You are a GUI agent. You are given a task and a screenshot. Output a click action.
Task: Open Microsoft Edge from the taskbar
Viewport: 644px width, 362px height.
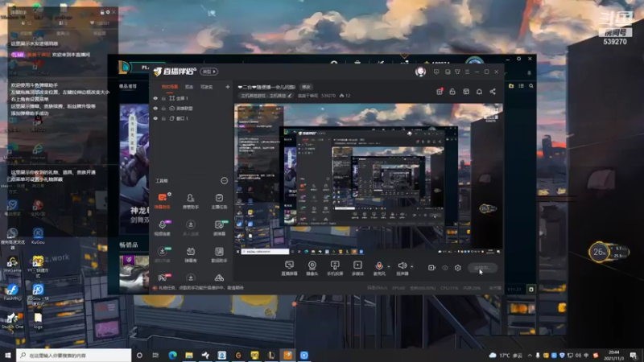point(172,355)
